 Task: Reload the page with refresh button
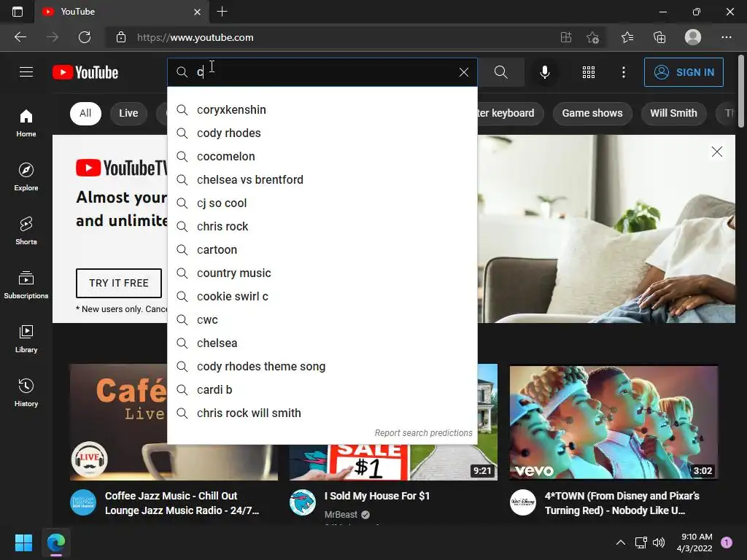pos(85,37)
